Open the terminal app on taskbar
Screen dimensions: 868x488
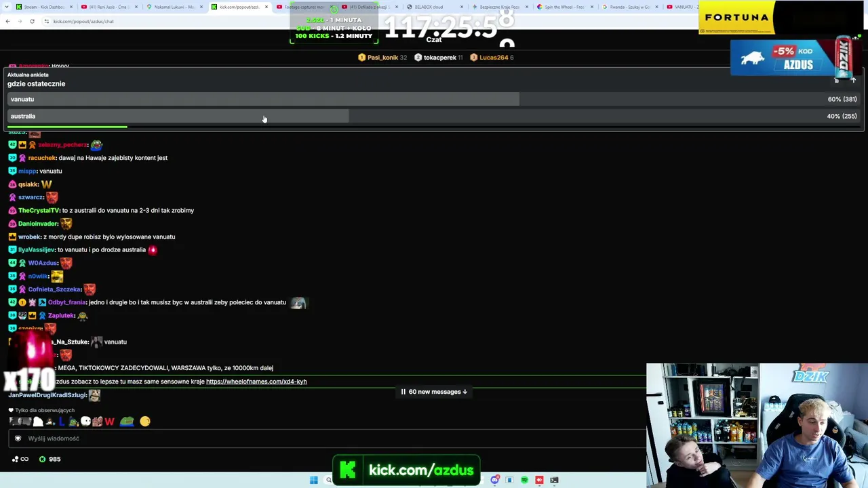(x=554, y=480)
